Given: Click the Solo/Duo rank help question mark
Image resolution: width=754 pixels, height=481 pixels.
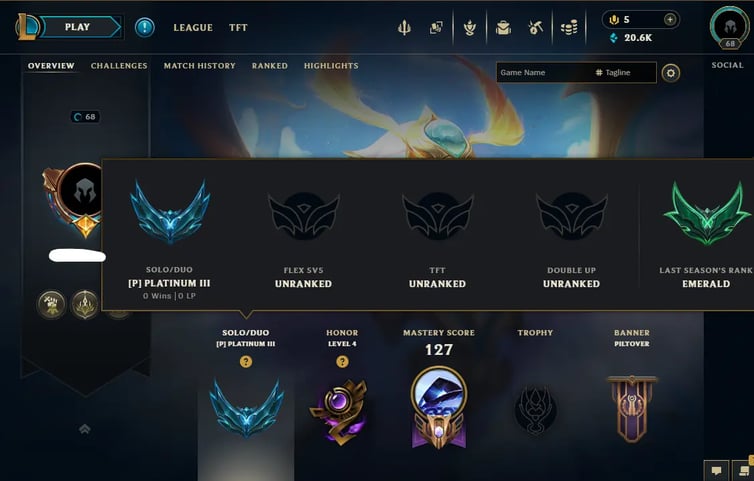Looking at the screenshot, I should pyautogui.click(x=246, y=362).
